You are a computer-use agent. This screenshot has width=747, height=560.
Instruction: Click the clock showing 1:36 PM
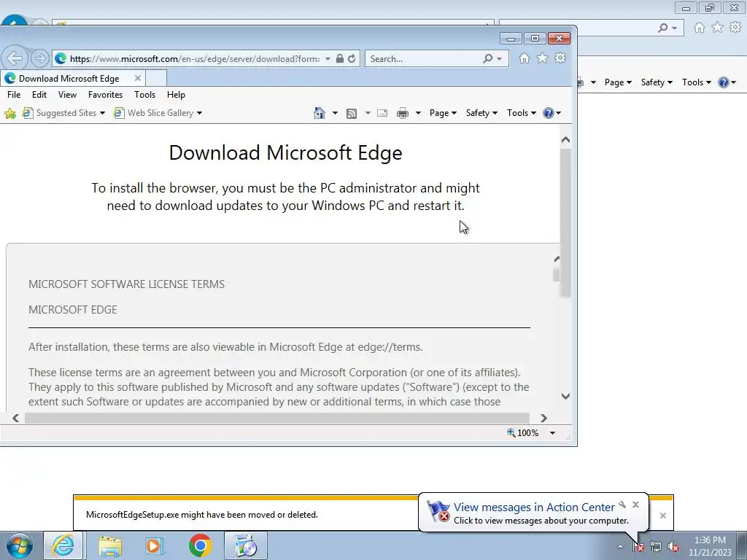pos(710,540)
